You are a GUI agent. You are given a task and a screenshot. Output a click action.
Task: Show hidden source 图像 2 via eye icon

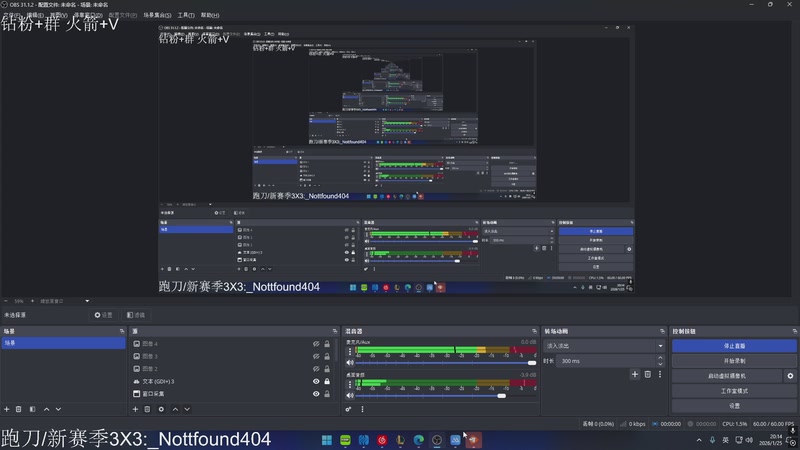pyautogui.click(x=316, y=369)
